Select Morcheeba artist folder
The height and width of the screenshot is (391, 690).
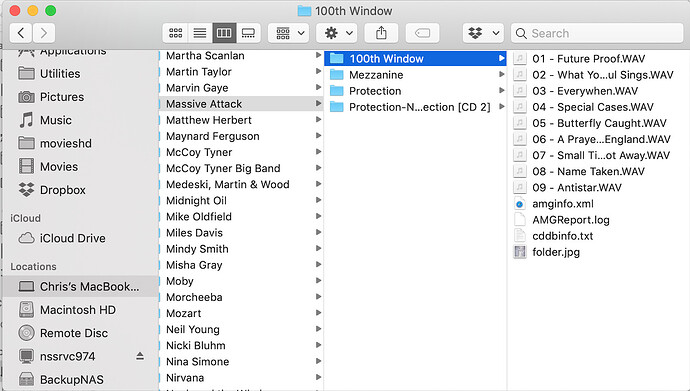pyautogui.click(x=241, y=297)
